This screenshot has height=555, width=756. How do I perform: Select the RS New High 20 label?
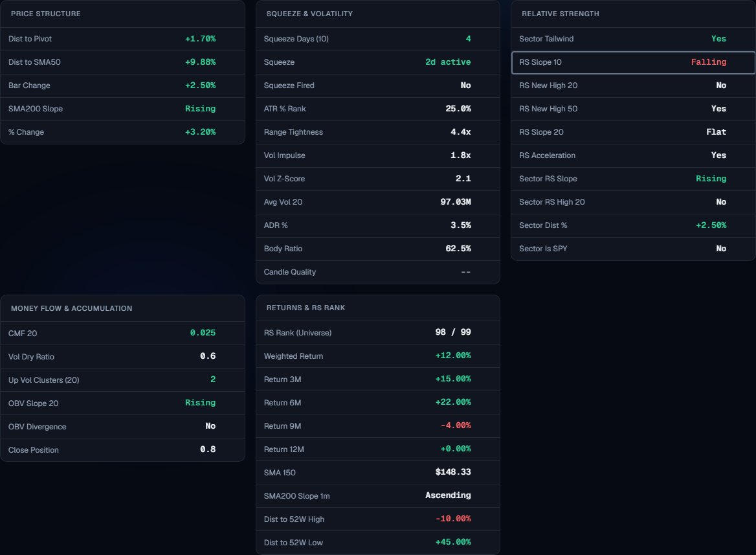pos(548,85)
